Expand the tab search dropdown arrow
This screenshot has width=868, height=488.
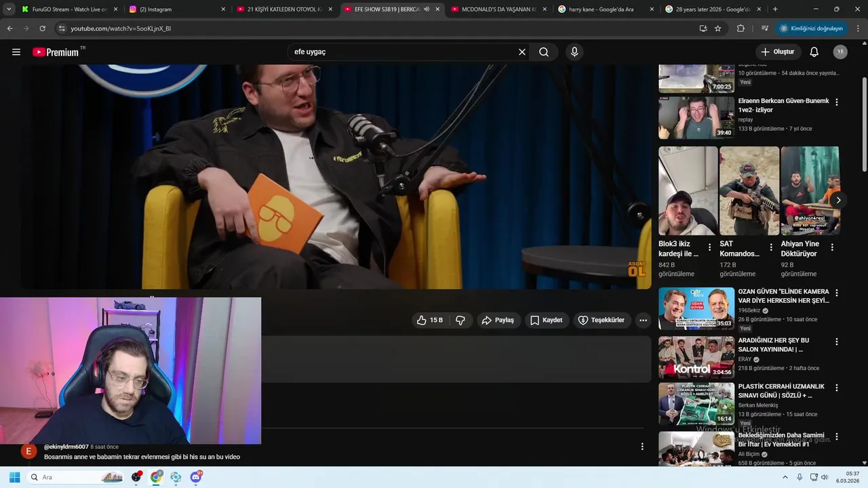pos(9,9)
